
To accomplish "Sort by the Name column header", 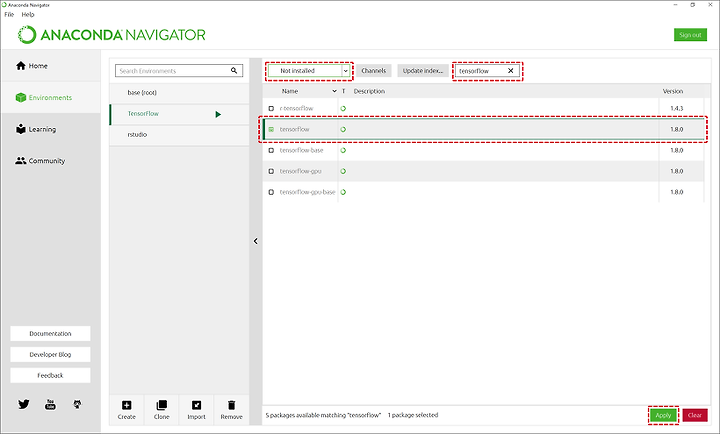I will click(x=290, y=91).
